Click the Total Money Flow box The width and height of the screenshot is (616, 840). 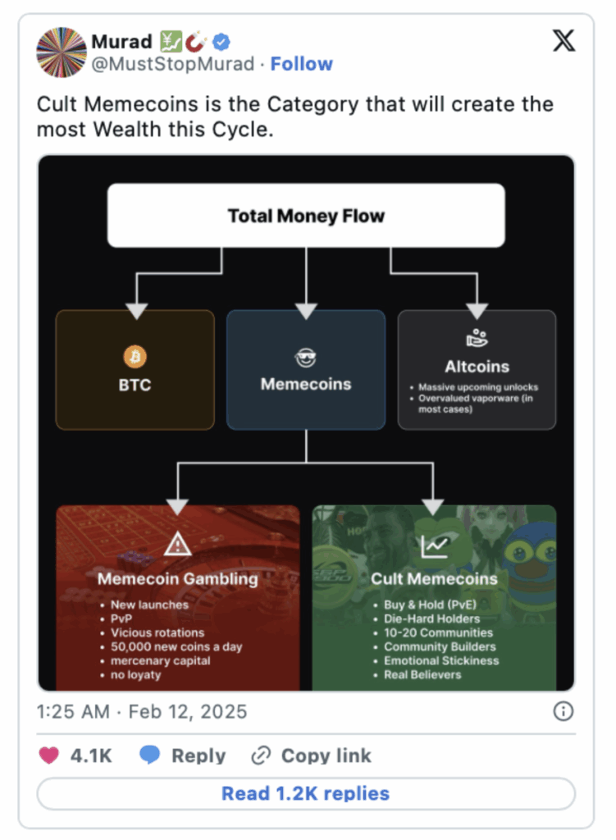[306, 216]
